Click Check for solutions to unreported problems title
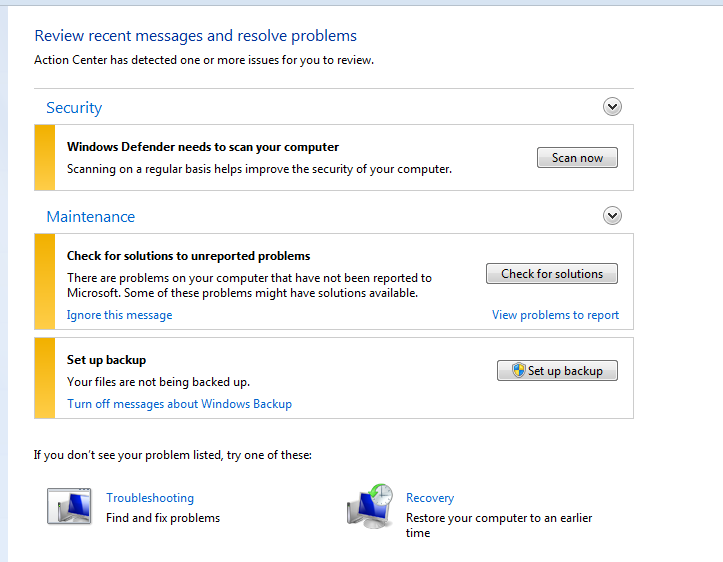This screenshot has height=562, width=723. pyautogui.click(x=189, y=256)
